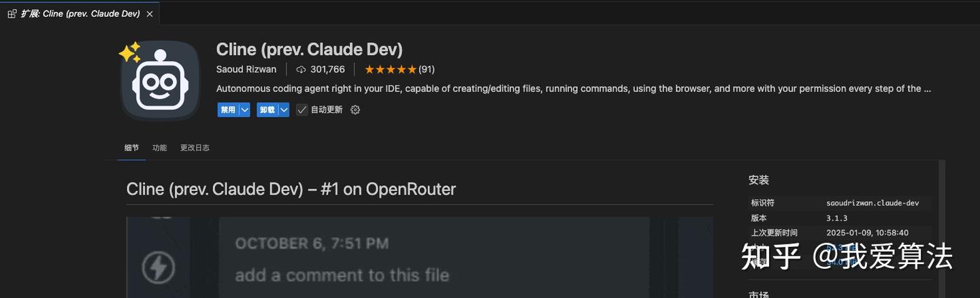Click the review count (91)

427,69
